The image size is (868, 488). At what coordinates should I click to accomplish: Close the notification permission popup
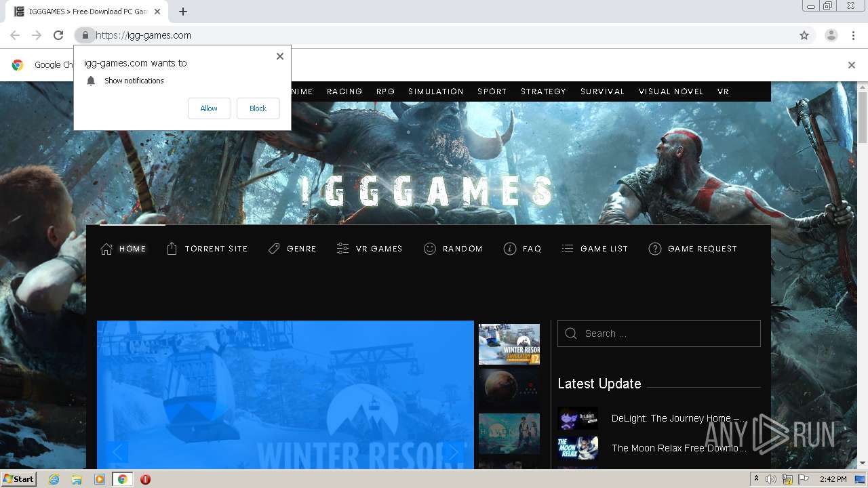point(279,56)
